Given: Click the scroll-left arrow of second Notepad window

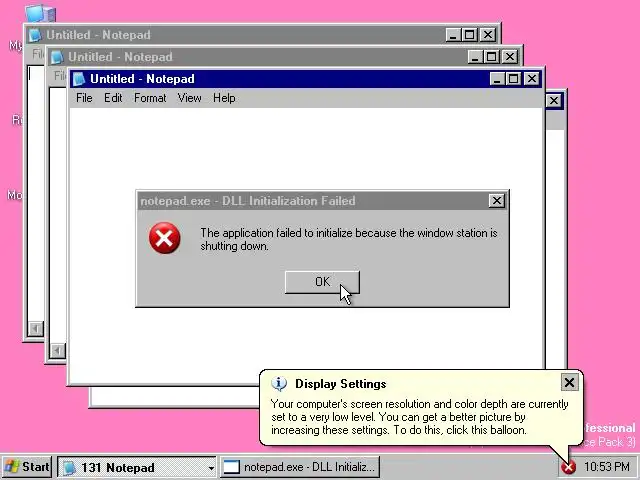Looking at the screenshot, I should [x=58, y=351].
